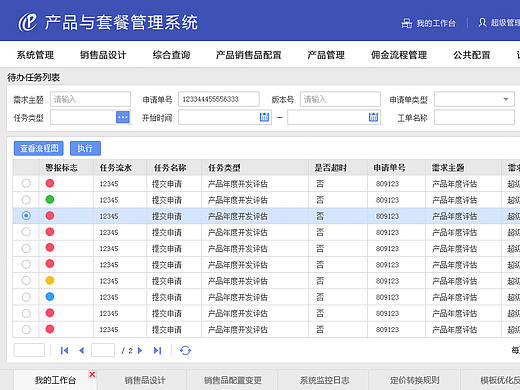This screenshot has width=520, height=390.
Task: Select the last row radio button
Action: (26, 330)
